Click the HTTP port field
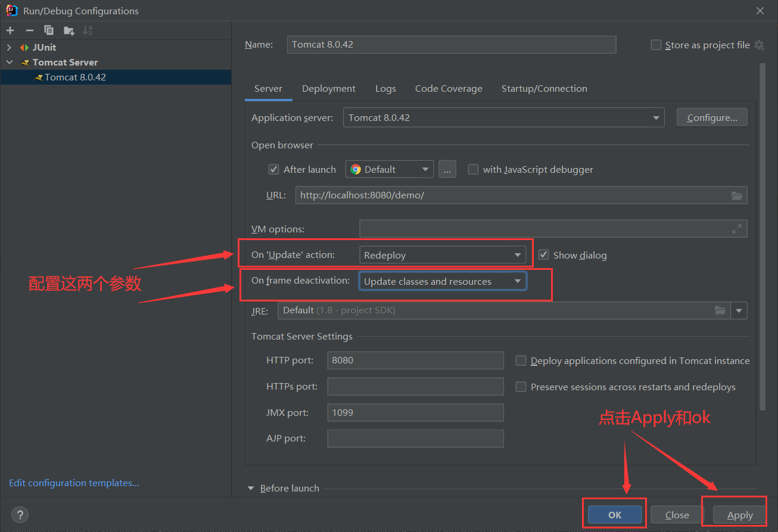 tap(416, 360)
